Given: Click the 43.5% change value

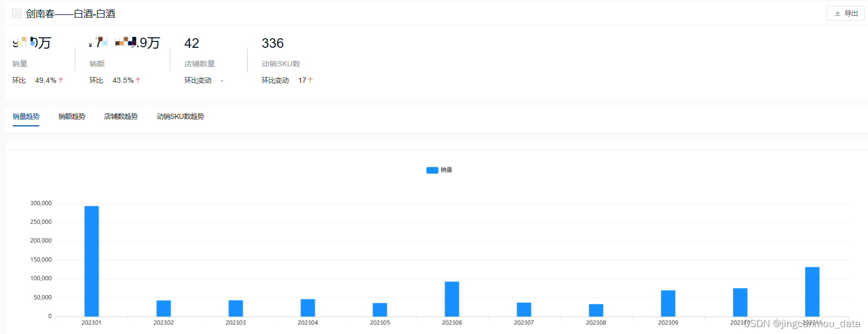Looking at the screenshot, I should [x=123, y=80].
